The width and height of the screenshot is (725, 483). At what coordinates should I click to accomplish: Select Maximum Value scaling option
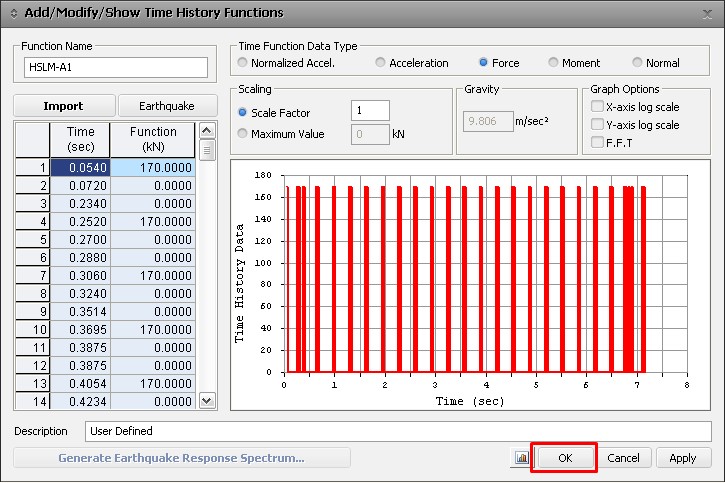pyautogui.click(x=243, y=134)
